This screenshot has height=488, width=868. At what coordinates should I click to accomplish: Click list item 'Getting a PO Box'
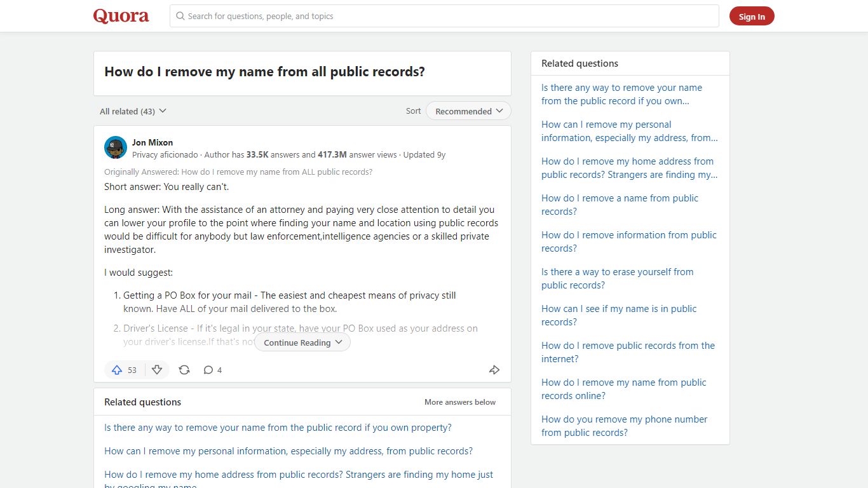[290, 302]
